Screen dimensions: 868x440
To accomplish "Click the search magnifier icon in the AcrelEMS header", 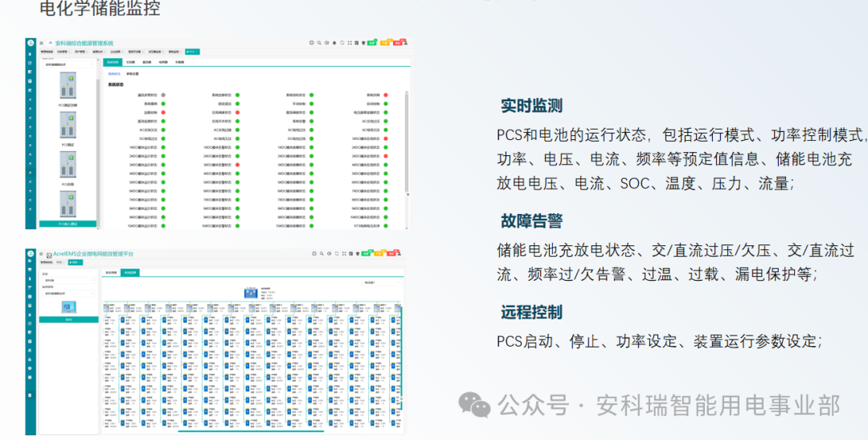I will [321, 254].
